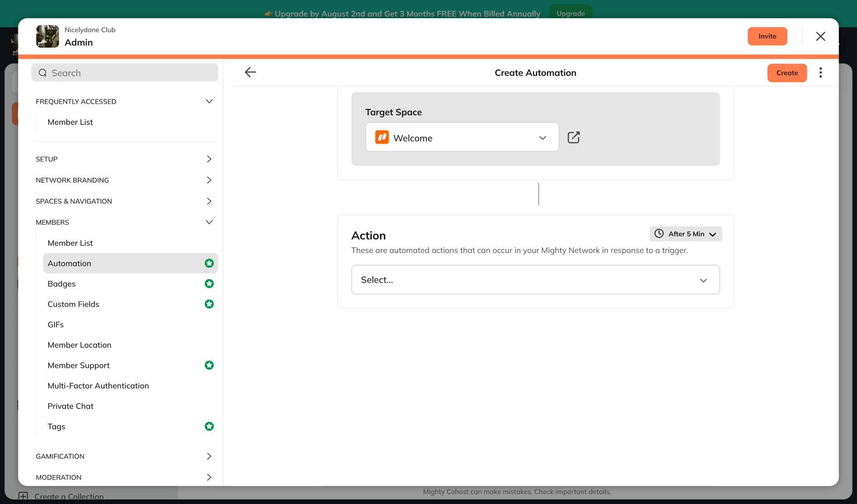Viewport: 857px width, 504px height.
Task: Click the search magnifier icon in the sidebar
Action: 42,72
